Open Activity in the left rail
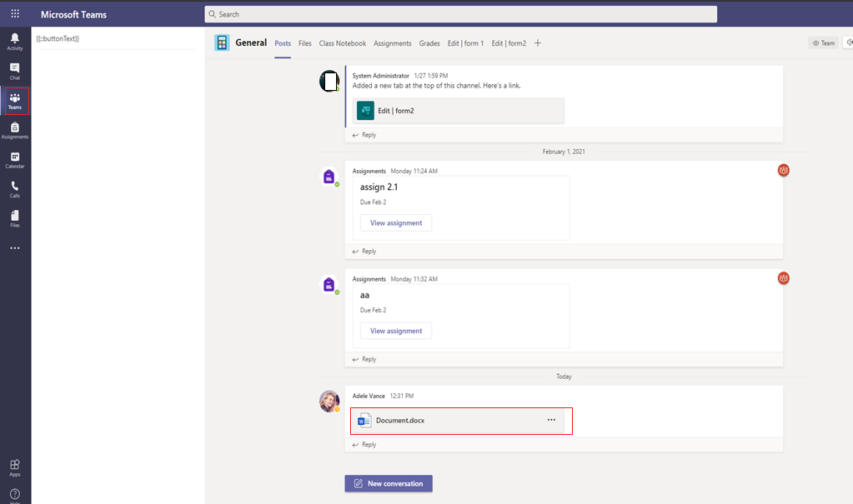Image resolution: width=853 pixels, height=504 pixels. [15, 42]
